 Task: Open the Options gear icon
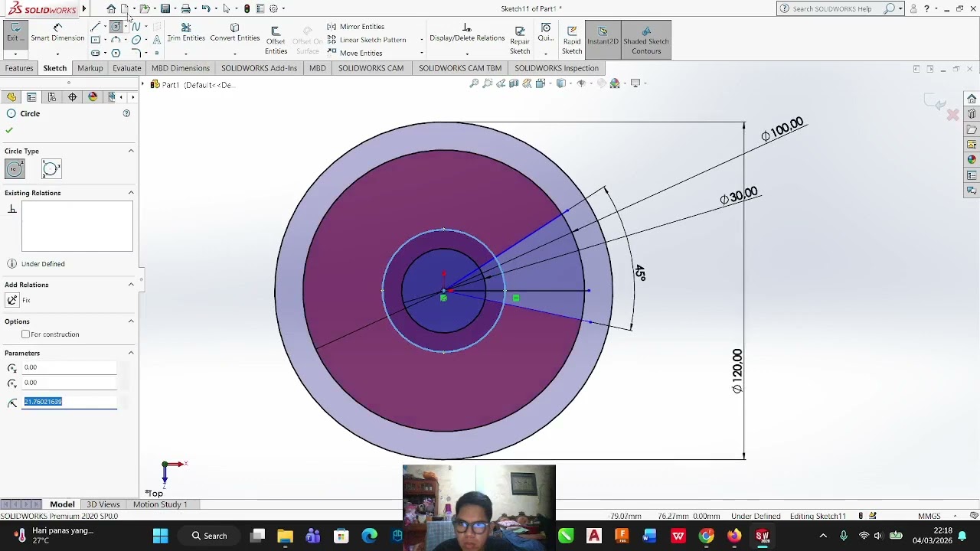(273, 8)
